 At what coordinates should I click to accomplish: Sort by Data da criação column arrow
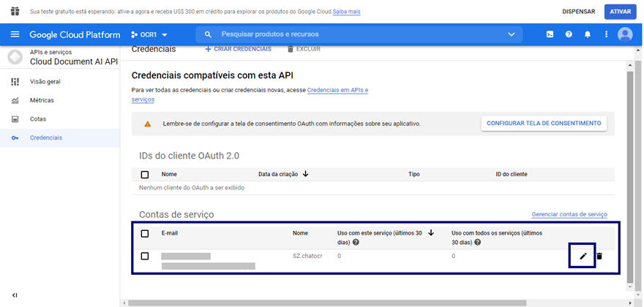tap(305, 174)
